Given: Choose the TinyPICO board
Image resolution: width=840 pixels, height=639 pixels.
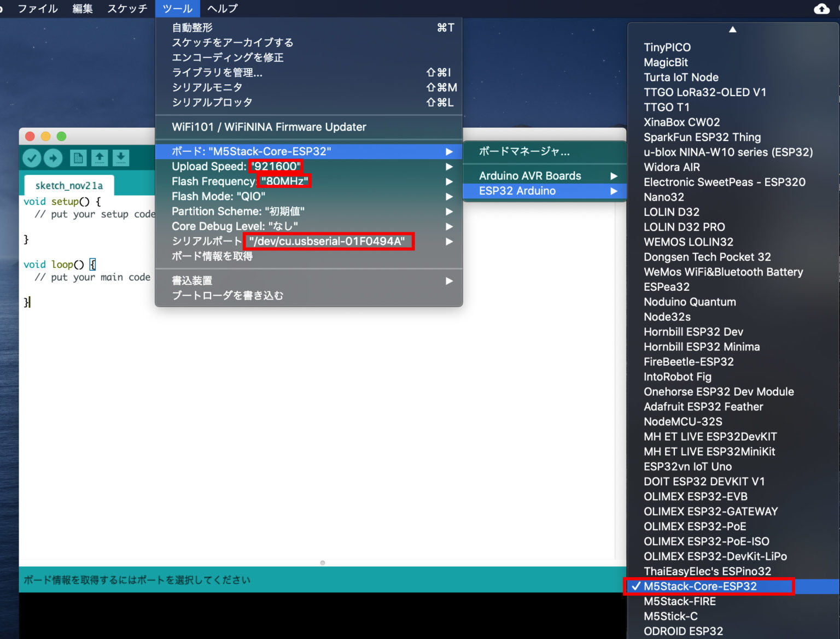Looking at the screenshot, I should click(667, 48).
